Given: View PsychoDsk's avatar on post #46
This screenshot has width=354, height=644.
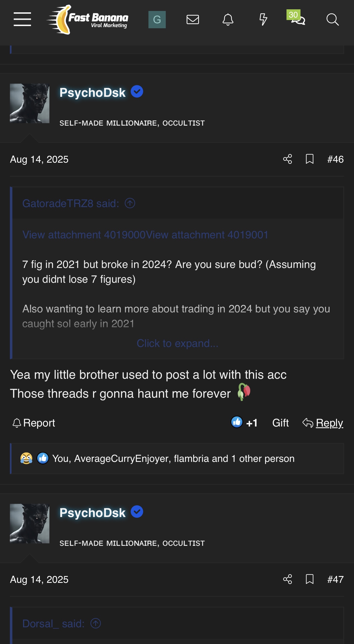Looking at the screenshot, I should (30, 103).
